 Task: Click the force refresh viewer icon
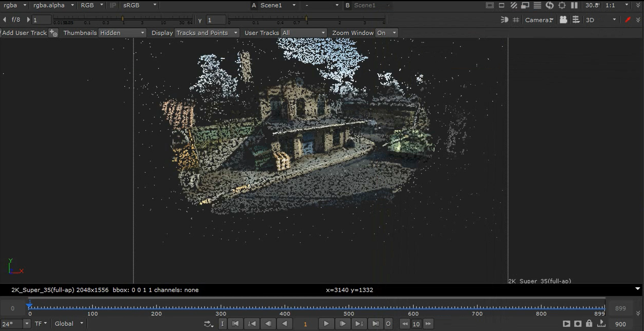tap(550, 5)
